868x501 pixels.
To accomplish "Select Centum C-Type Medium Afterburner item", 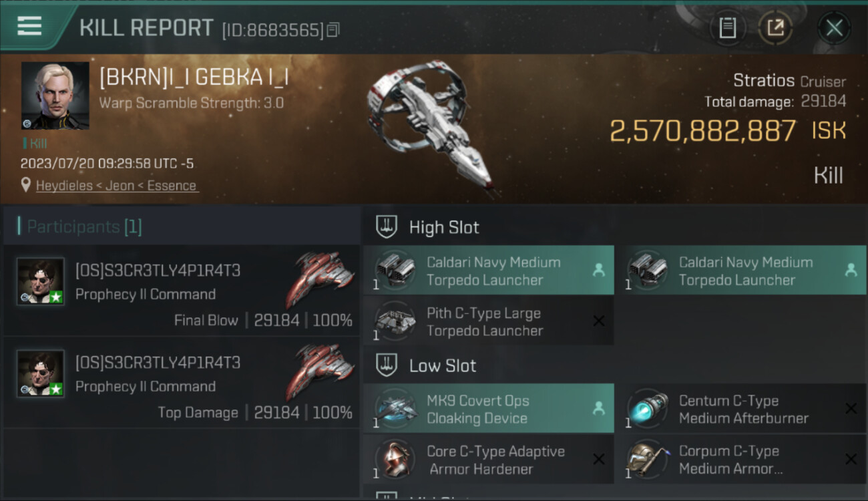I will 740,409.
